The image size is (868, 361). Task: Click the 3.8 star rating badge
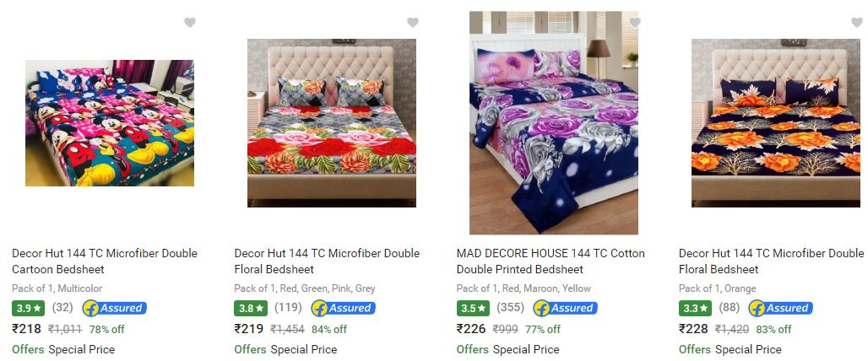pos(251,308)
